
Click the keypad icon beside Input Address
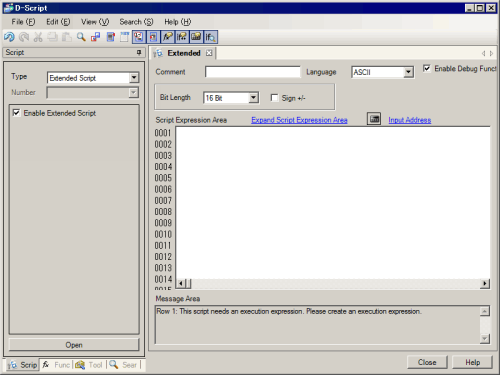374,119
